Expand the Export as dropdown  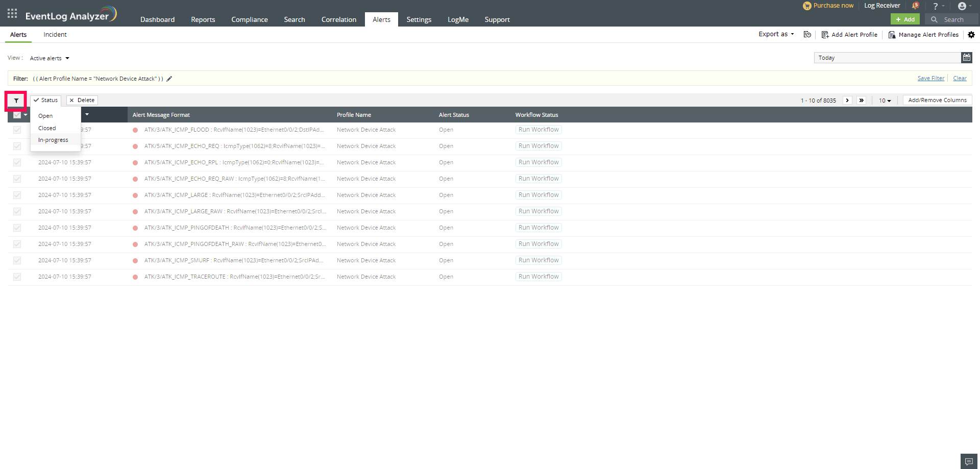coord(775,34)
